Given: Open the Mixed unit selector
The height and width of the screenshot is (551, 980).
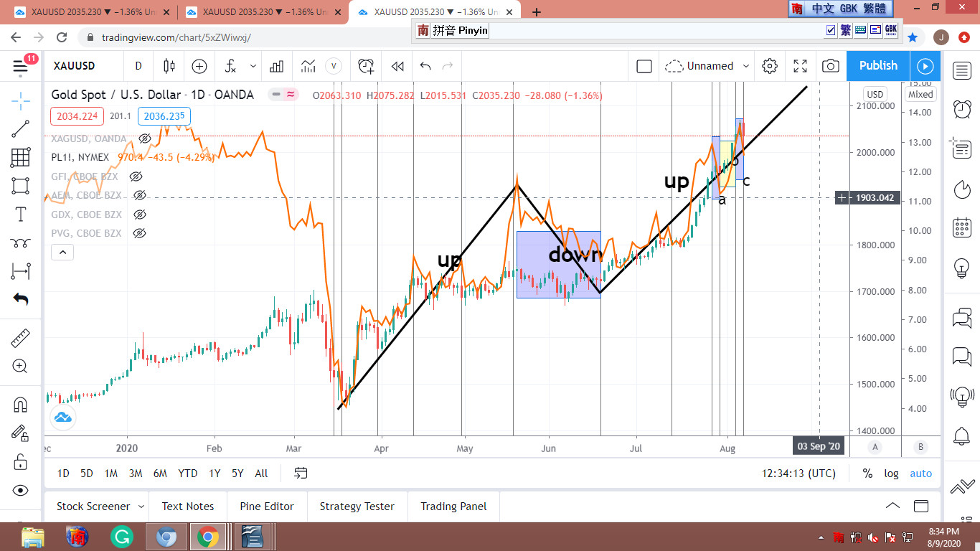Looking at the screenshot, I should (x=920, y=94).
